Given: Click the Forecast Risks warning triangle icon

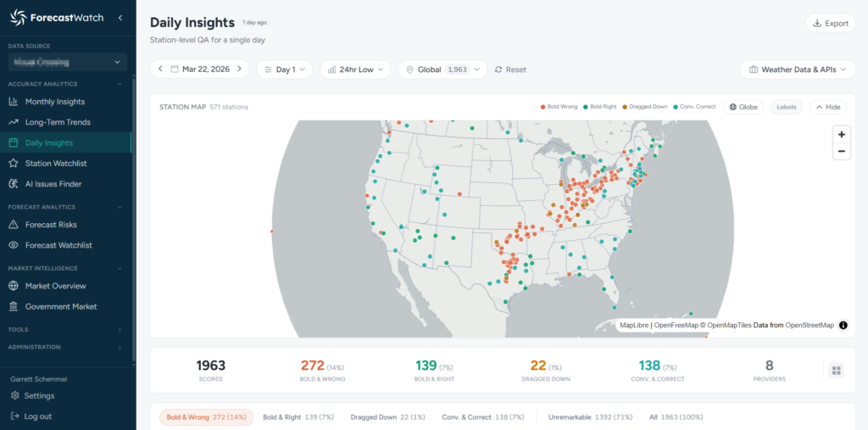Looking at the screenshot, I should [x=14, y=225].
